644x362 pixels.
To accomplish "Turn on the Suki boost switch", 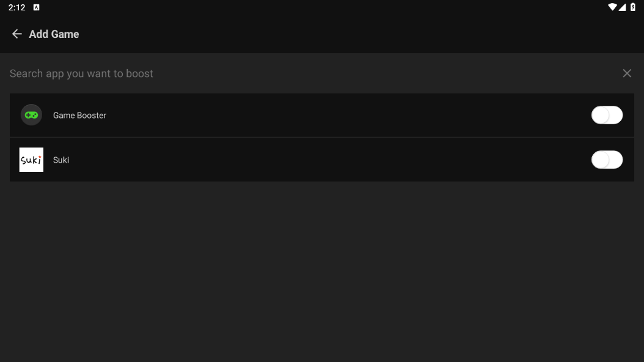I will [607, 160].
